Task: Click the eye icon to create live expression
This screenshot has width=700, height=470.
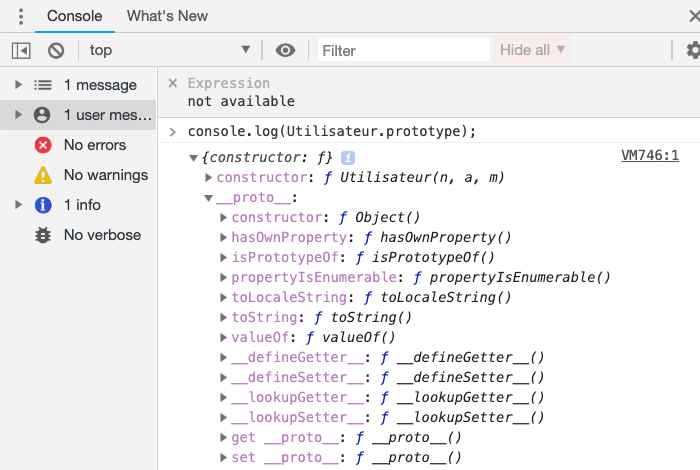Action: coord(285,50)
